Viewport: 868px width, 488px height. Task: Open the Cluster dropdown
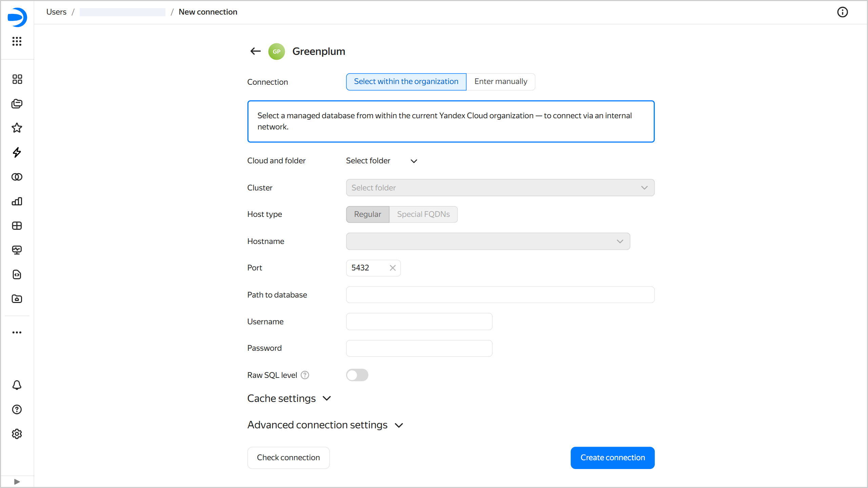coord(500,188)
